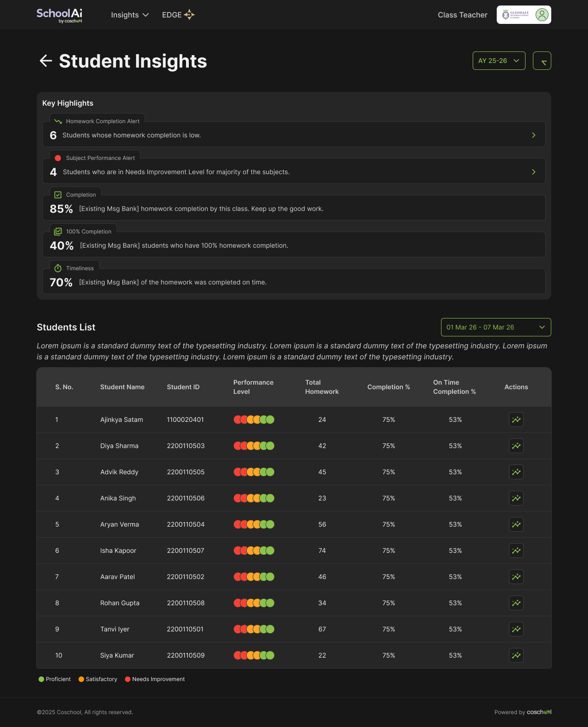Image resolution: width=588 pixels, height=727 pixels.
Task: Select student ID 2200110505
Action: click(x=186, y=472)
